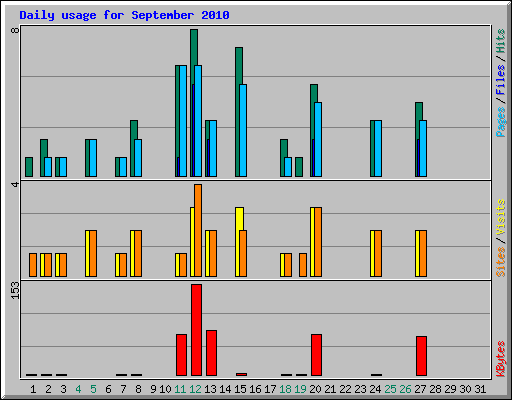512x400 pixels.
Task: Click day label "15" on the x-axis
Action: click(240, 389)
